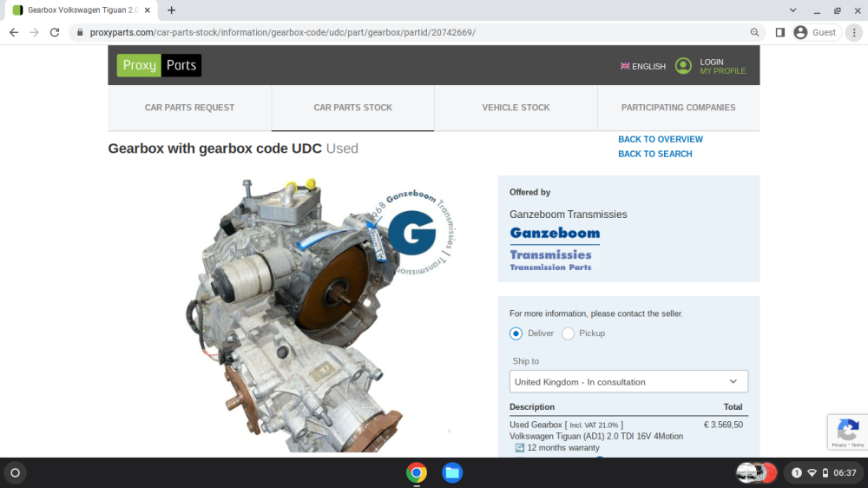Open Files app from the shelf
The height and width of the screenshot is (488, 868).
coord(452,472)
